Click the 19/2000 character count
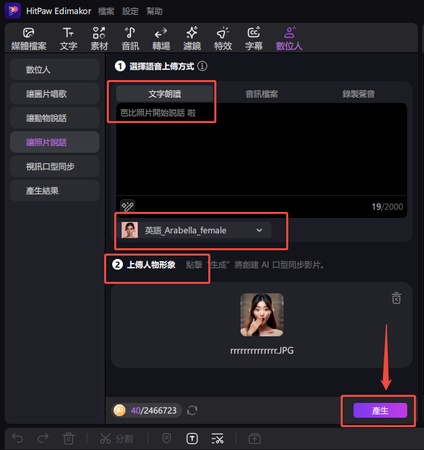 click(x=387, y=207)
